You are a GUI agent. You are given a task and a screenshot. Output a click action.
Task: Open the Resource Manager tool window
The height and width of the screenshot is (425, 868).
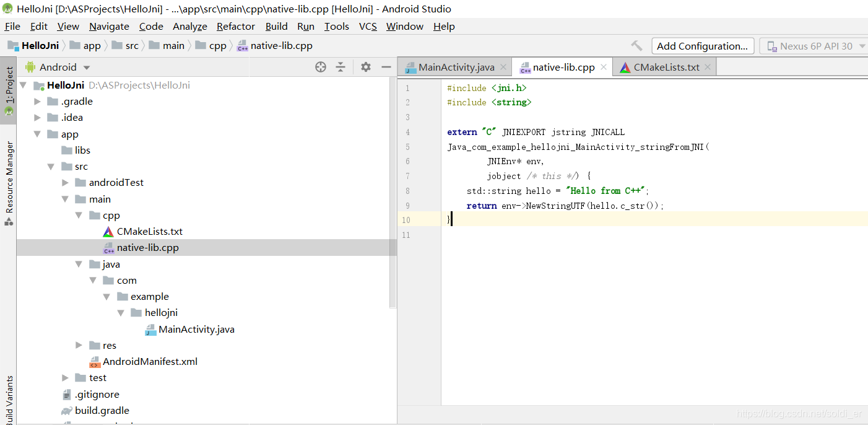coord(9,183)
